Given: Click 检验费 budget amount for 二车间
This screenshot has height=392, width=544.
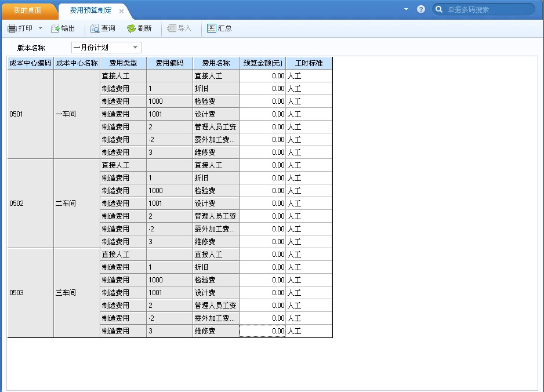Looking at the screenshot, I should (263, 191).
